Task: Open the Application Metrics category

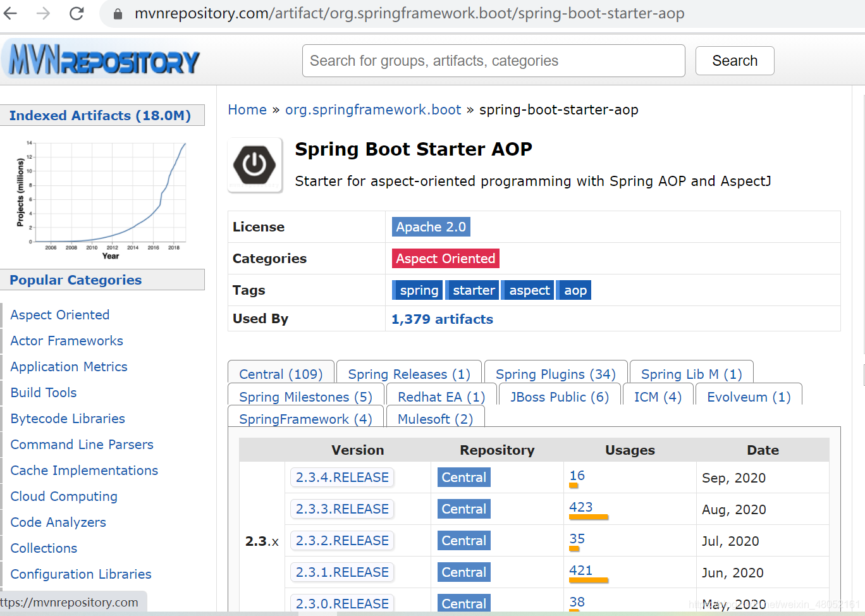Action: [69, 366]
